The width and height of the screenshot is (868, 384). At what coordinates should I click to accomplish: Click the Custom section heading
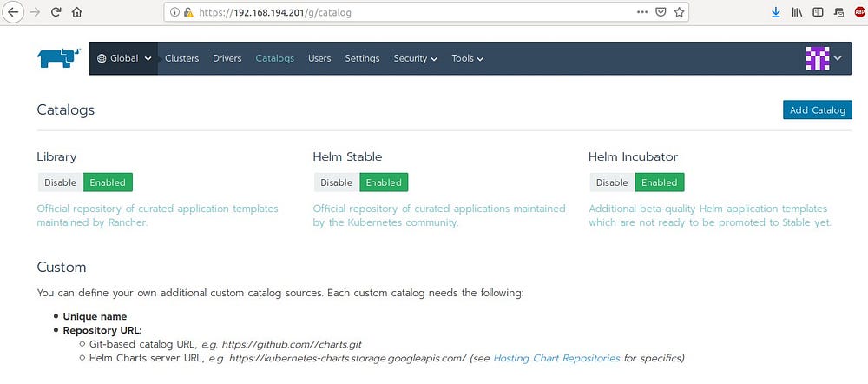pyautogui.click(x=62, y=267)
